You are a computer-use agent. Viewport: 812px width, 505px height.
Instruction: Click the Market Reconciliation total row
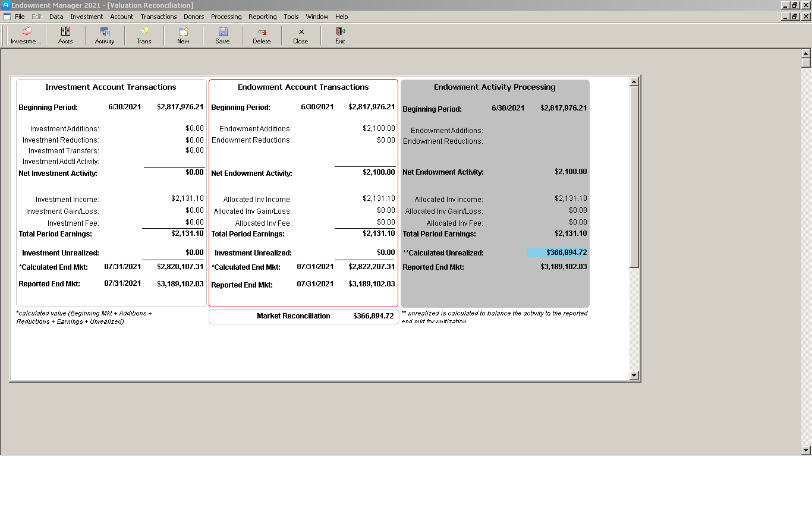click(304, 316)
